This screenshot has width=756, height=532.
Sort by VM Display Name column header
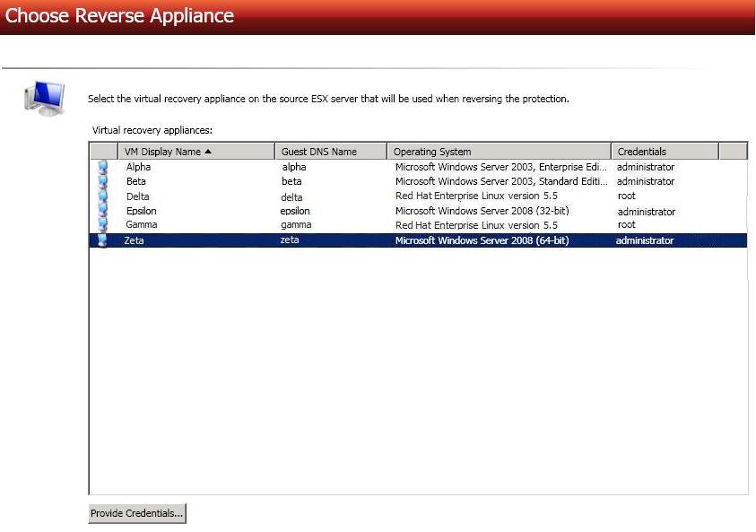196,152
